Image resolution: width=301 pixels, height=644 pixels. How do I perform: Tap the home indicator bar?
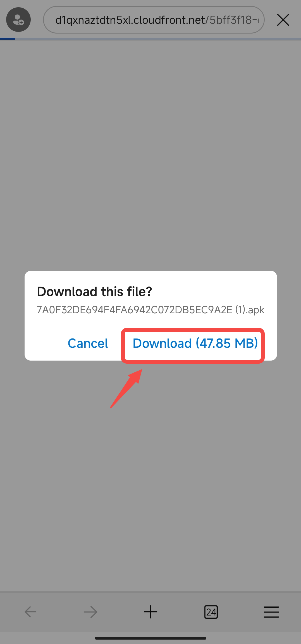click(150, 638)
